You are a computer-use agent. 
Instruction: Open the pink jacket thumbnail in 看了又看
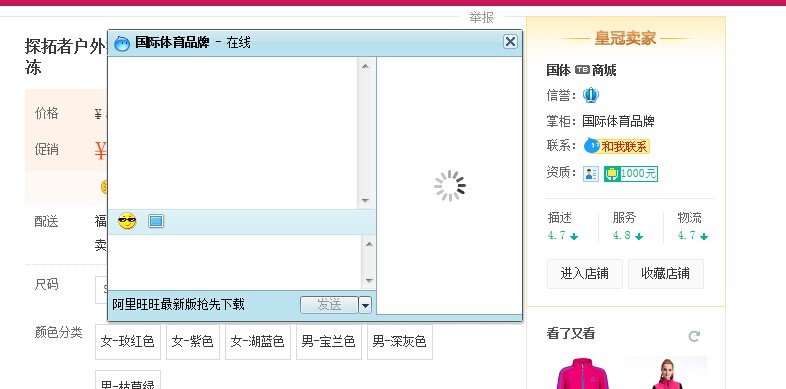(x=583, y=372)
